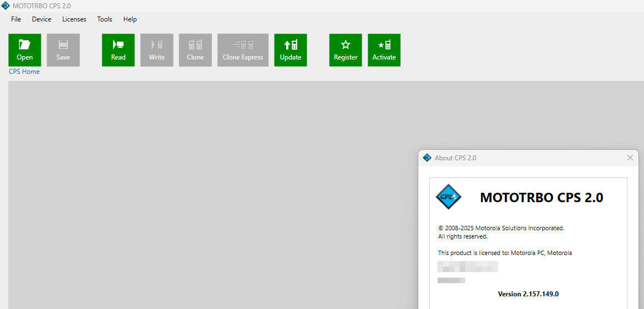Click the Write to radio button

(157, 50)
